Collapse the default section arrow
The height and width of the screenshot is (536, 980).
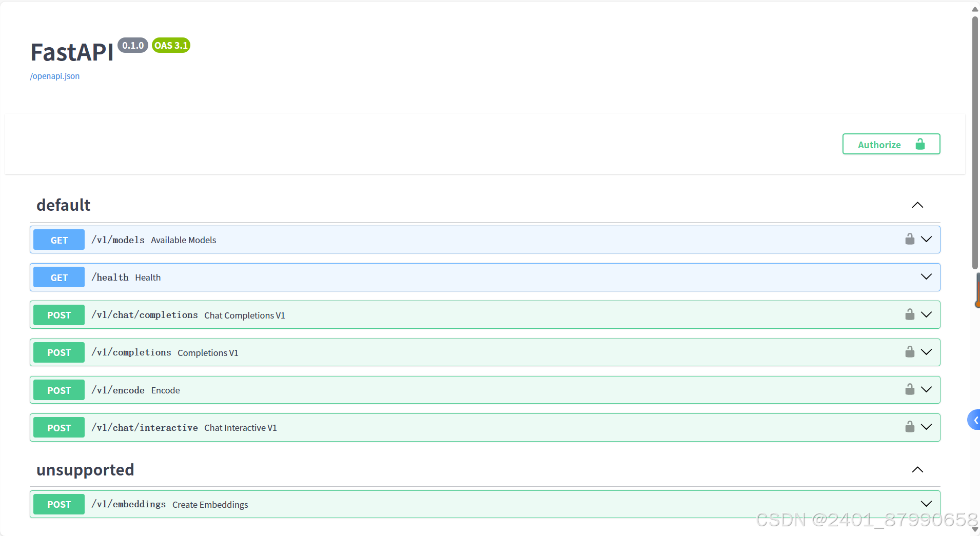click(917, 205)
